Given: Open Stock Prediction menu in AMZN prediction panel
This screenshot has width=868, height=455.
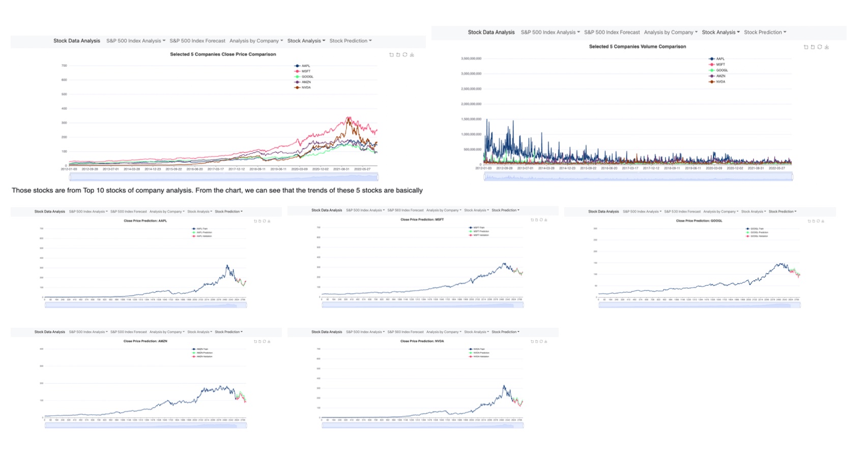Looking at the screenshot, I should pyautogui.click(x=228, y=332).
